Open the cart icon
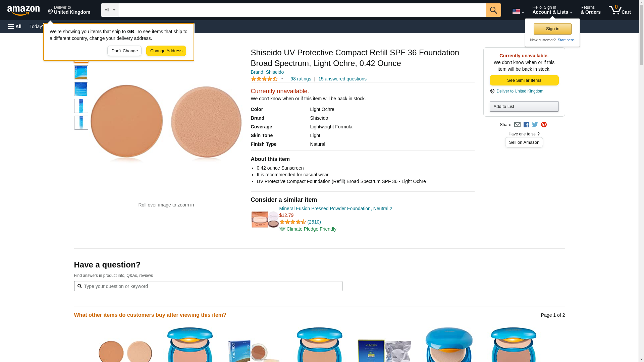This screenshot has width=644, height=362. point(620,10)
